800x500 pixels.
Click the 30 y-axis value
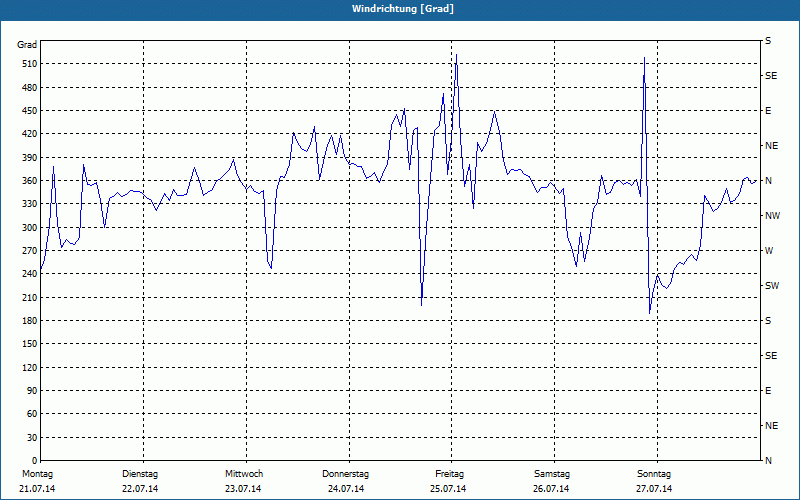point(32,437)
